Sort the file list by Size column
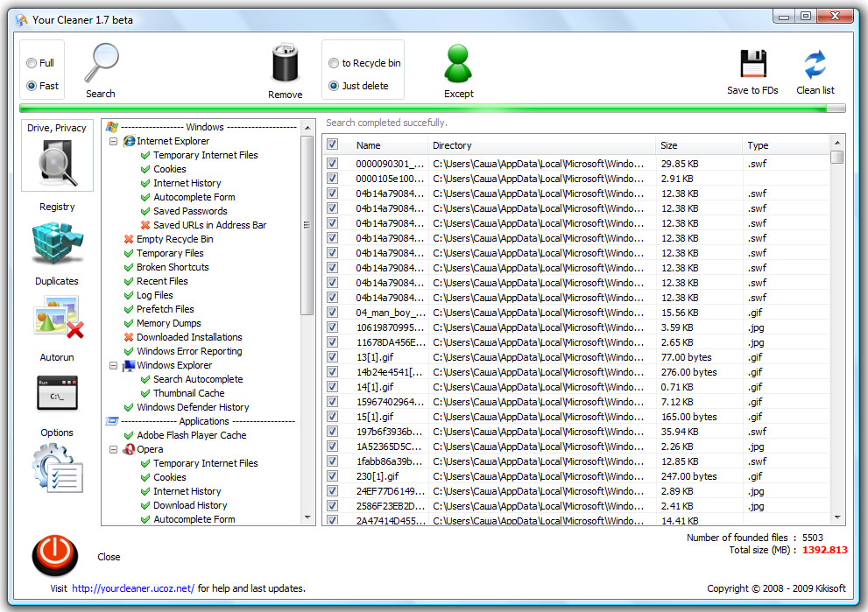 click(699, 145)
